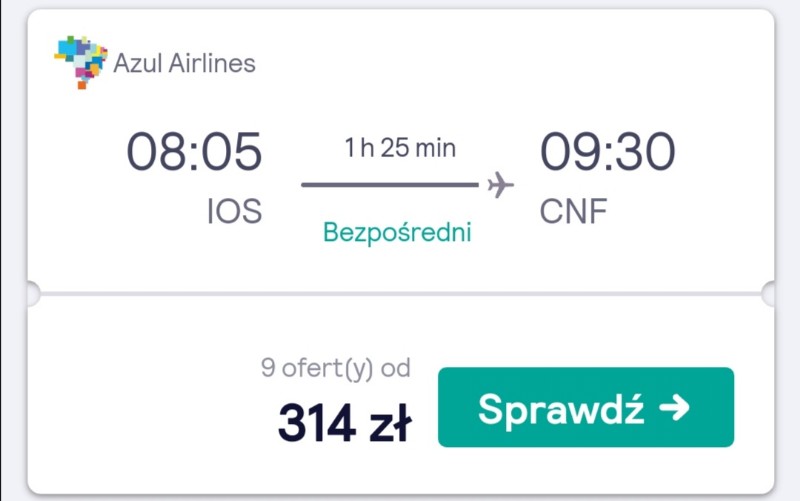The width and height of the screenshot is (800, 501).
Task: Click the 9 ofert(y) od text
Action: coord(336,368)
